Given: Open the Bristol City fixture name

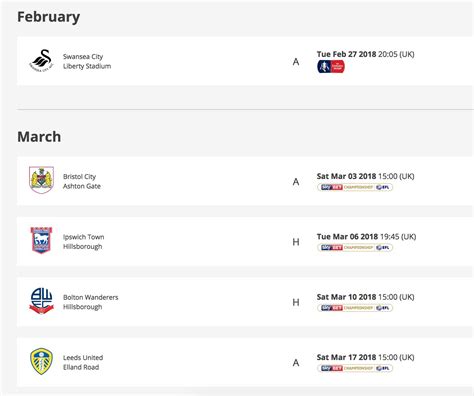Looking at the screenshot, I should (x=79, y=177).
